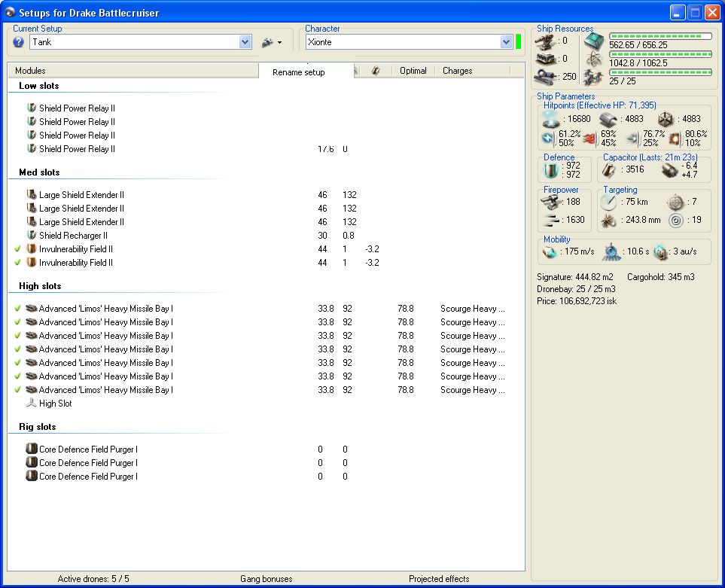Click the first Shield Power Relay II icon
The width and height of the screenshot is (725, 588).
coord(32,108)
